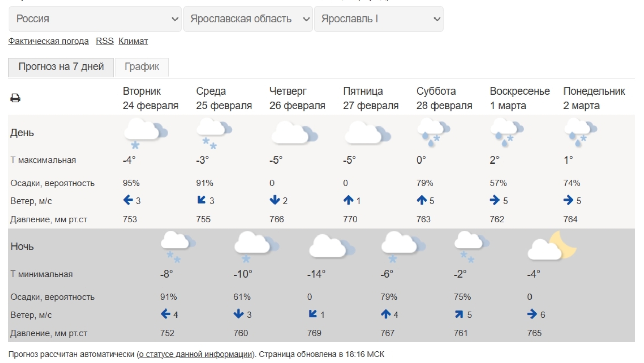
Task: Open the Фактическая погода link
Action: (x=49, y=41)
